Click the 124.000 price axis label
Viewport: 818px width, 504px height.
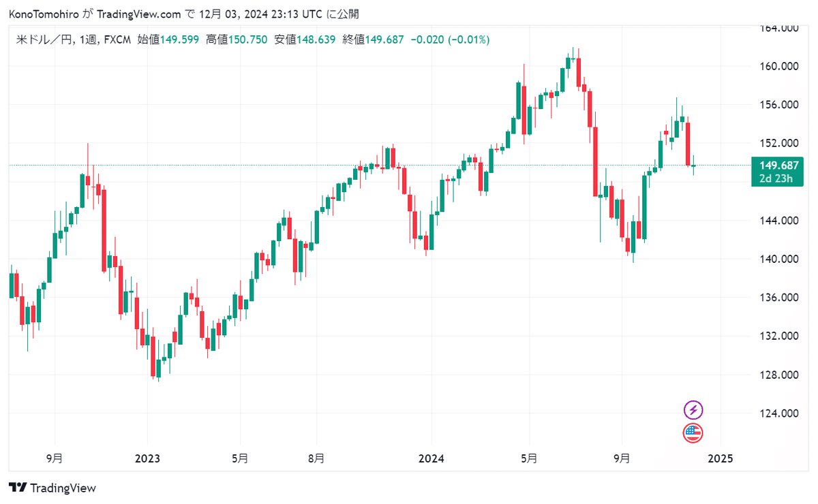[780, 413]
